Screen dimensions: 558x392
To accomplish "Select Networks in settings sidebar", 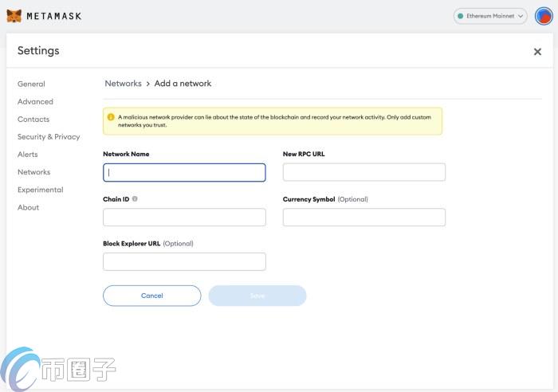I will pyautogui.click(x=33, y=172).
